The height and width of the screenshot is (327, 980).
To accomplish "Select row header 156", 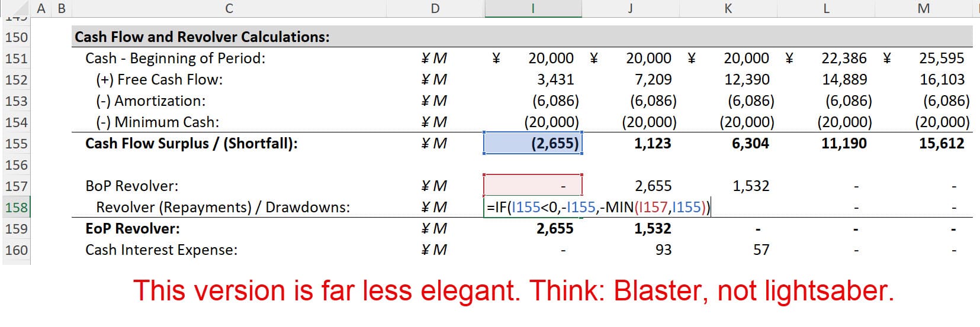I will (x=16, y=165).
